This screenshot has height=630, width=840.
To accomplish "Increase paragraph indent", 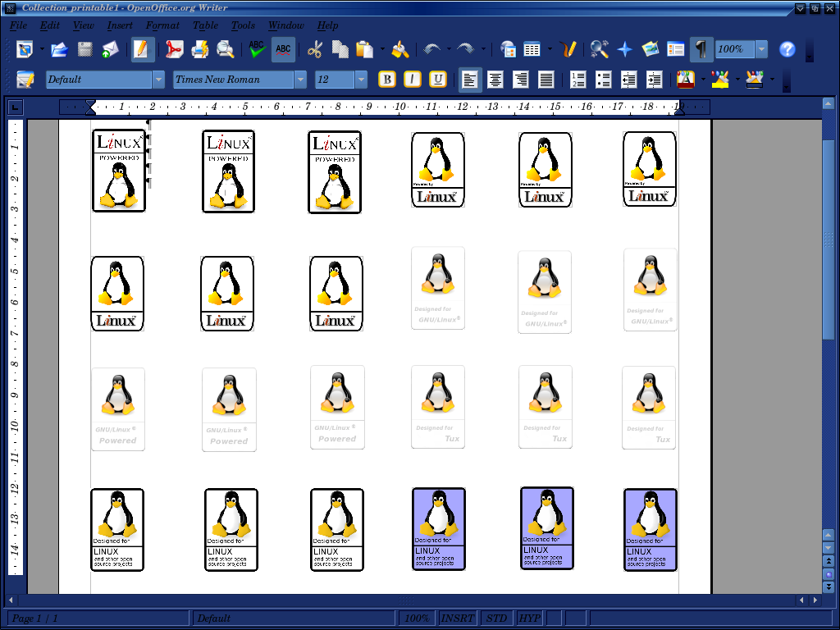I will coord(654,80).
